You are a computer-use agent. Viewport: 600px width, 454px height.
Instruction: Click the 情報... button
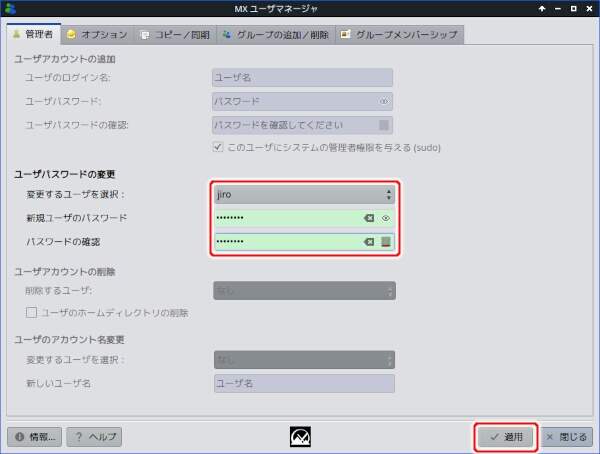(x=34, y=437)
